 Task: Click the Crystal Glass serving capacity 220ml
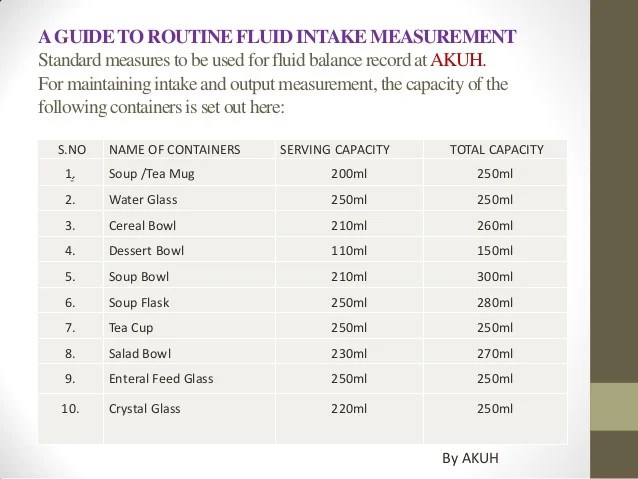349,409
